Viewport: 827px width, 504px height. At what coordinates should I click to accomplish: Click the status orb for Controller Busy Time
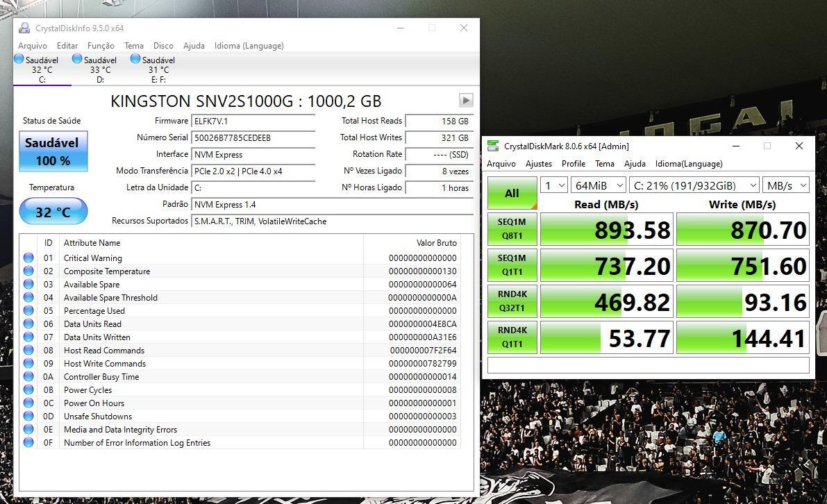click(x=28, y=376)
